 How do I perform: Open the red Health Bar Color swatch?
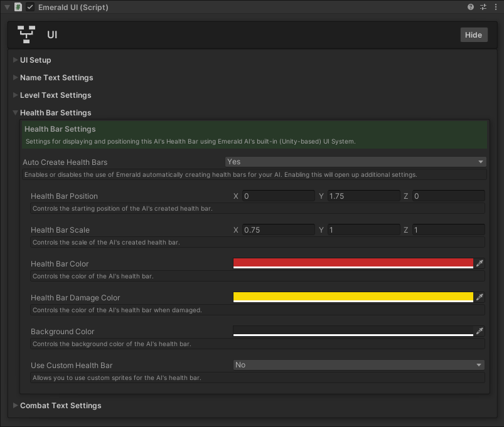[353, 263]
